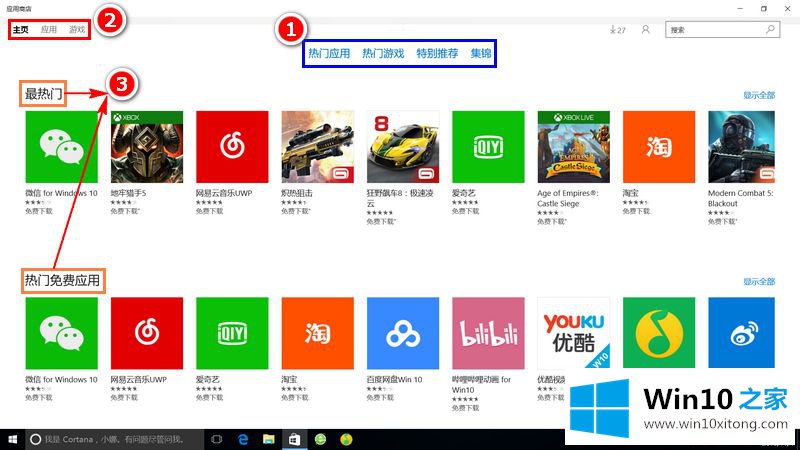Open the 百度网盘Win 10 tile
800x450 pixels.
pos(403,333)
